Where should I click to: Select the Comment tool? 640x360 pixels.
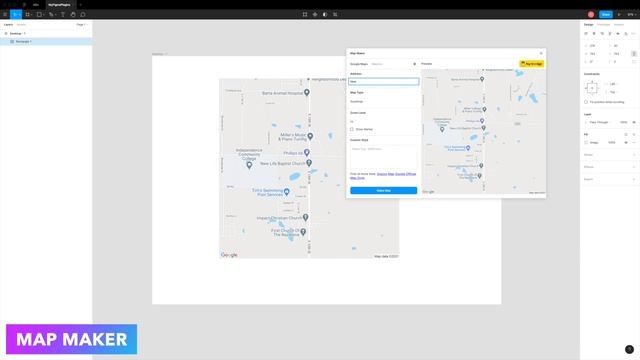[83, 14]
